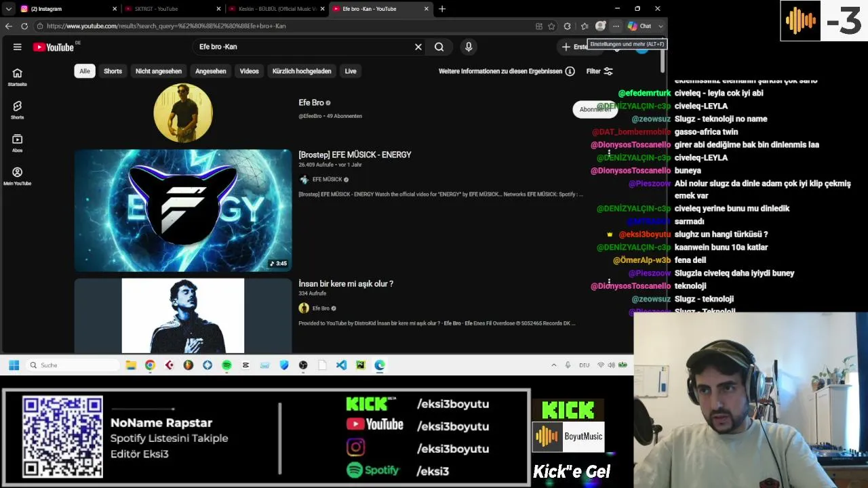Image resolution: width=868 pixels, height=488 pixels.
Task: Go back with the browser back arrow
Action: 8,26
